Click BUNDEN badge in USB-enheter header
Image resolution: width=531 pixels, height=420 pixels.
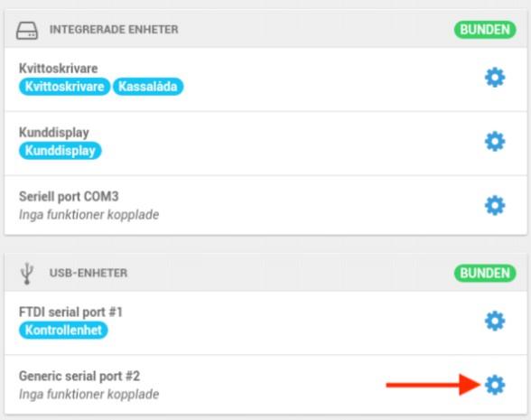coord(485,273)
